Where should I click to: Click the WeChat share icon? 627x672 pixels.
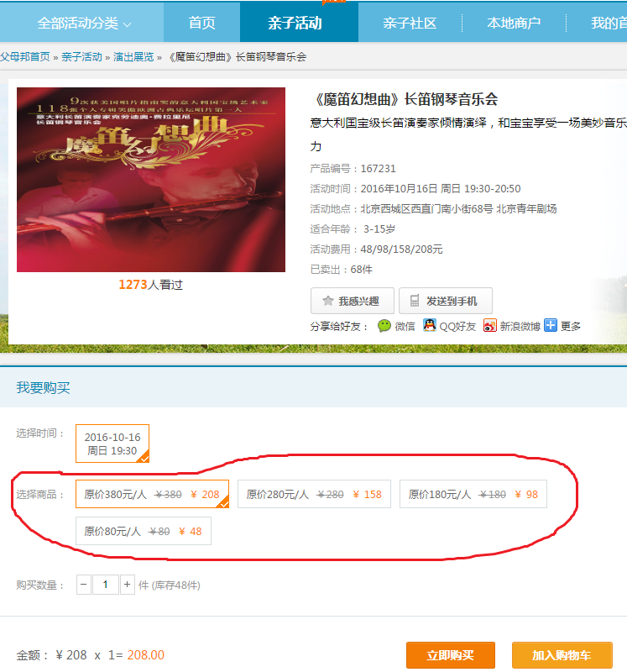384,326
